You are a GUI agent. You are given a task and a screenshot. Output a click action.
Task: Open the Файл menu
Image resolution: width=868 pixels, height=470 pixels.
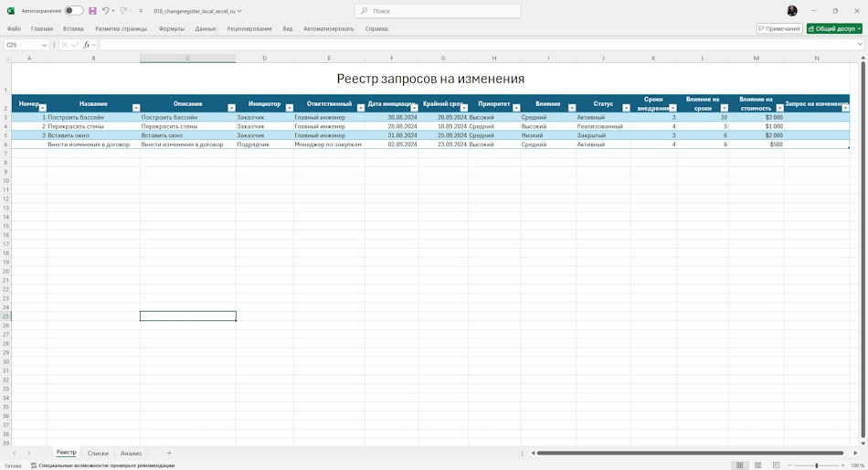(14, 29)
